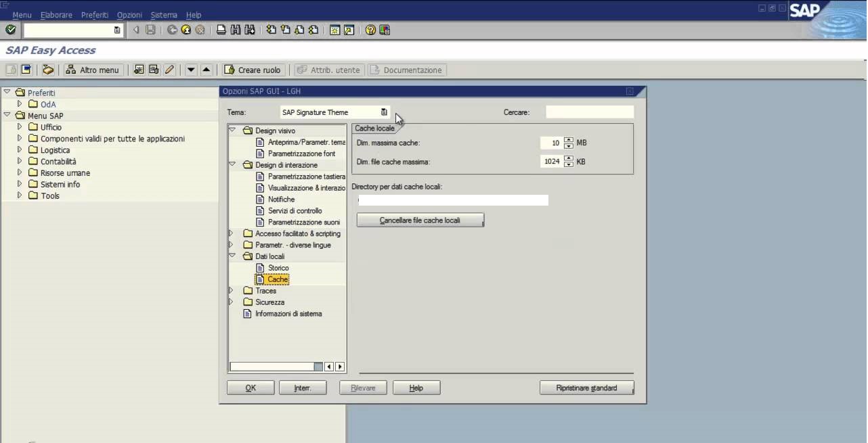Expand the Risorse umane folder
Screen dimensions: 868x443
20,172
